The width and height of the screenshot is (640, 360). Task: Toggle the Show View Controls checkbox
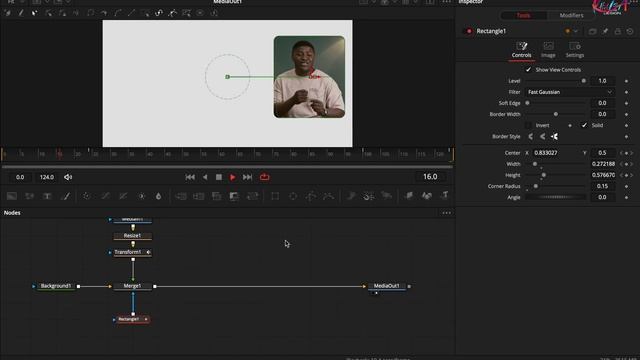(528, 70)
